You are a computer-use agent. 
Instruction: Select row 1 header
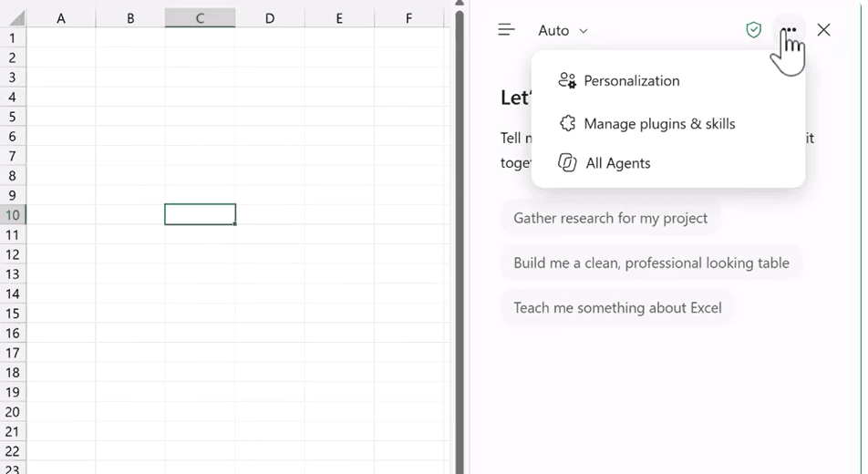pos(12,38)
